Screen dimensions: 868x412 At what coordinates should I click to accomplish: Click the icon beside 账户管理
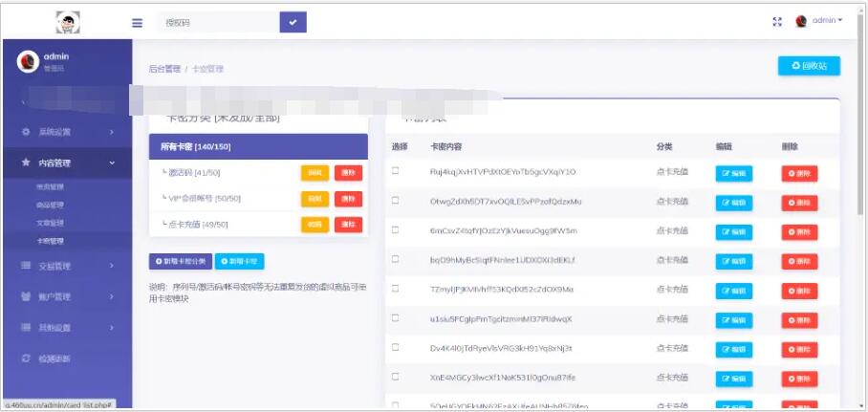(x=26, y=296)
